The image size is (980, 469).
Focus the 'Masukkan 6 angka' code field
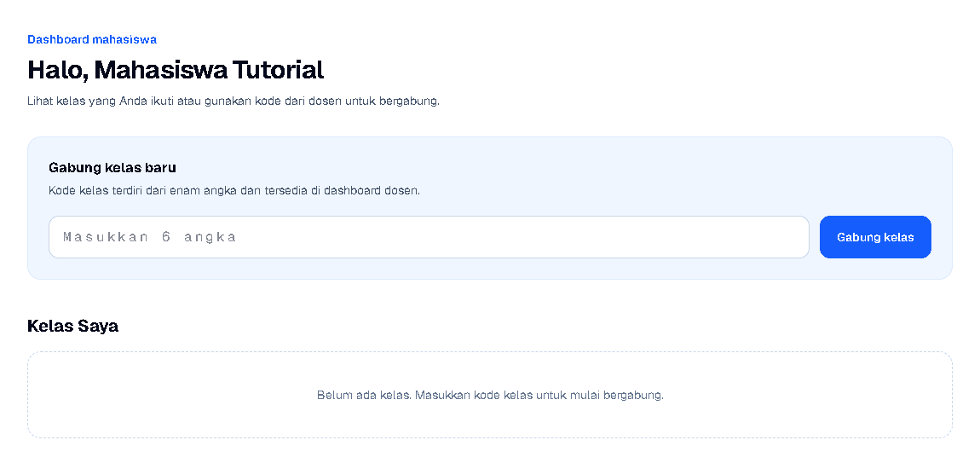point(429,237)
